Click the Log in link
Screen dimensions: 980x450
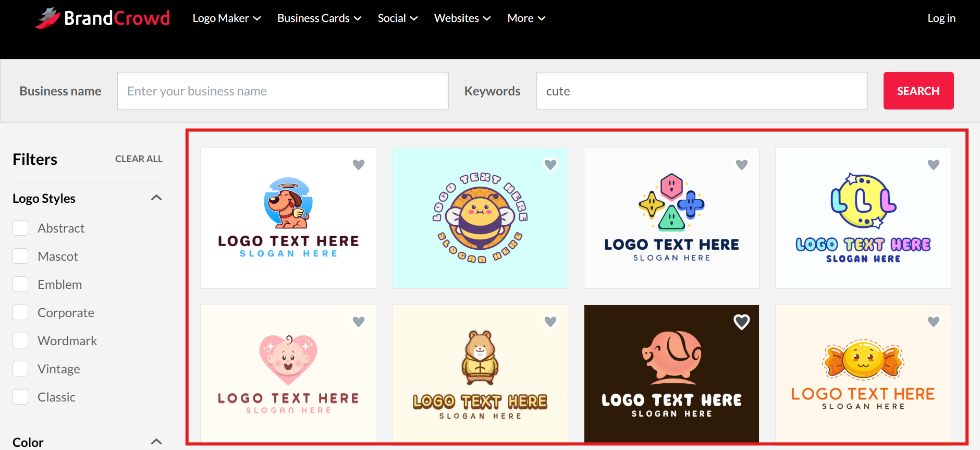point(941,18)
